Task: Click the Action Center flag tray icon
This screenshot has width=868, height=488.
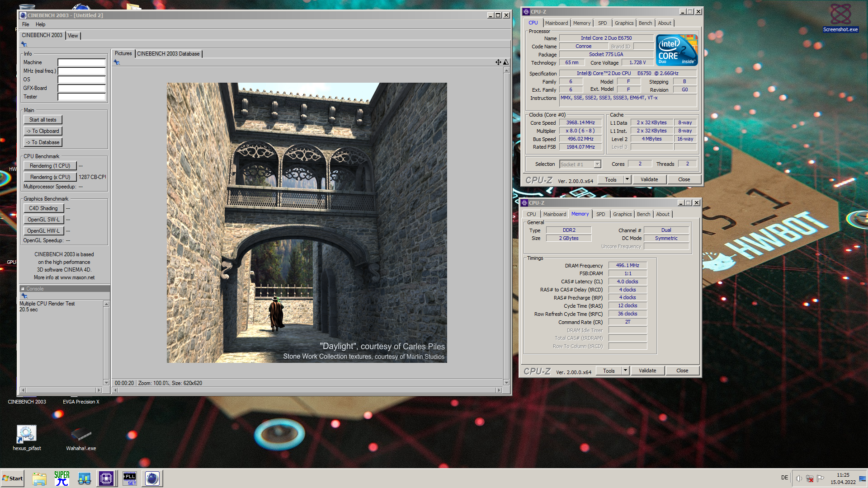Action: [x=821, y=479]
